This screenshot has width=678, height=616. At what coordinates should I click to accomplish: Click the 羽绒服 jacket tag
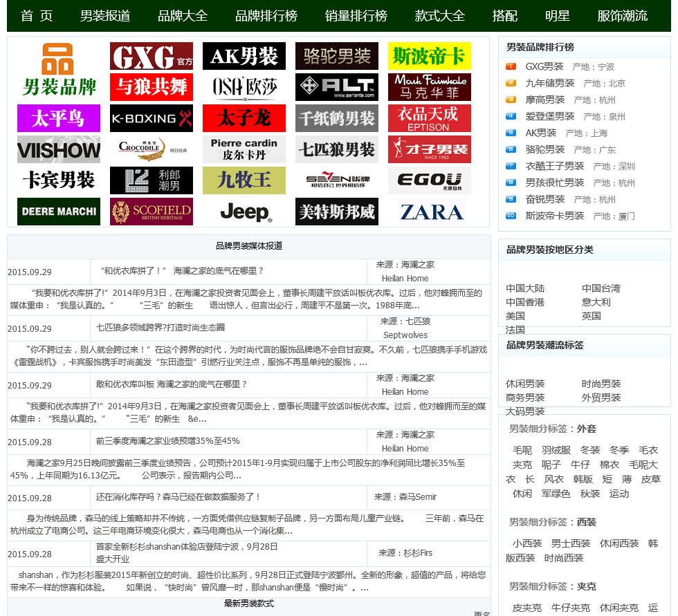click(x=556, y=450)
